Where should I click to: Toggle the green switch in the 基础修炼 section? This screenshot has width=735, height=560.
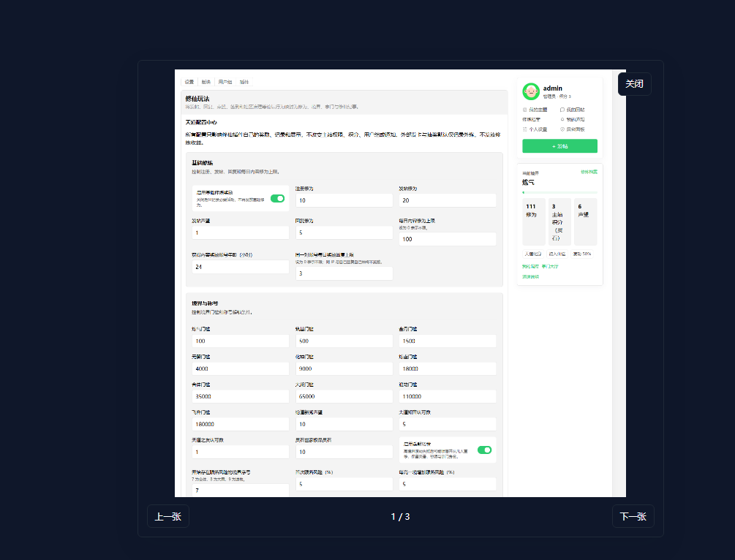277,199
